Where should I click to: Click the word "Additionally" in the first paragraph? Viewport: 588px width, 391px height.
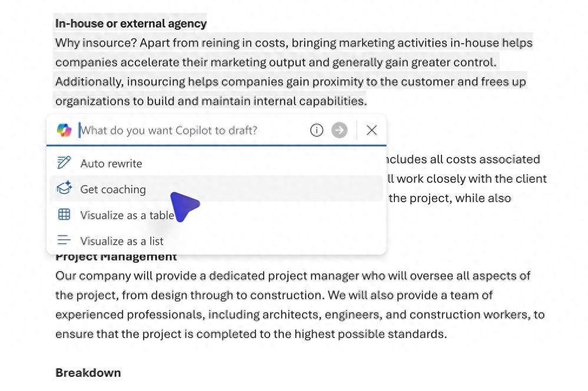(x=88, y=82)
